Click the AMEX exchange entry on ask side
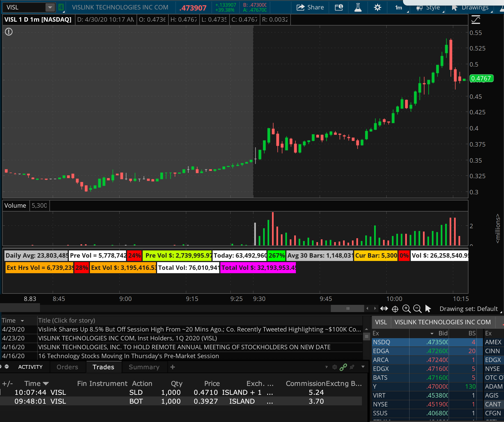The height and width of the screenshot is (422, 504). (x=493, y=342)
